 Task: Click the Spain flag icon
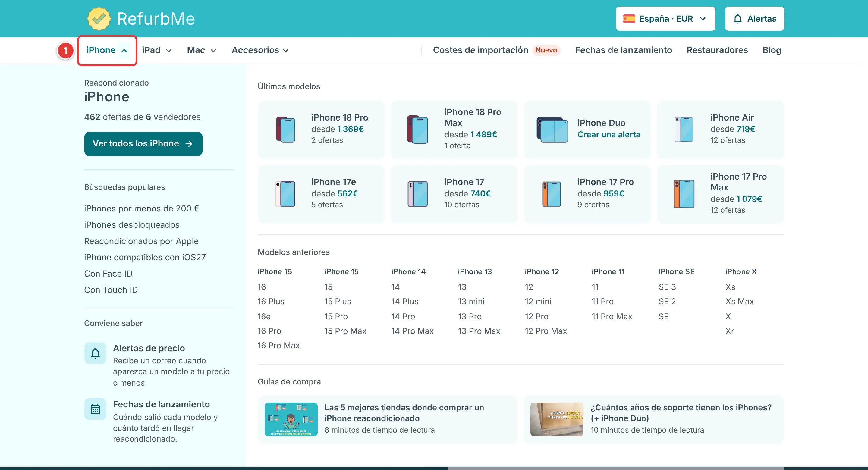(629, 19)
